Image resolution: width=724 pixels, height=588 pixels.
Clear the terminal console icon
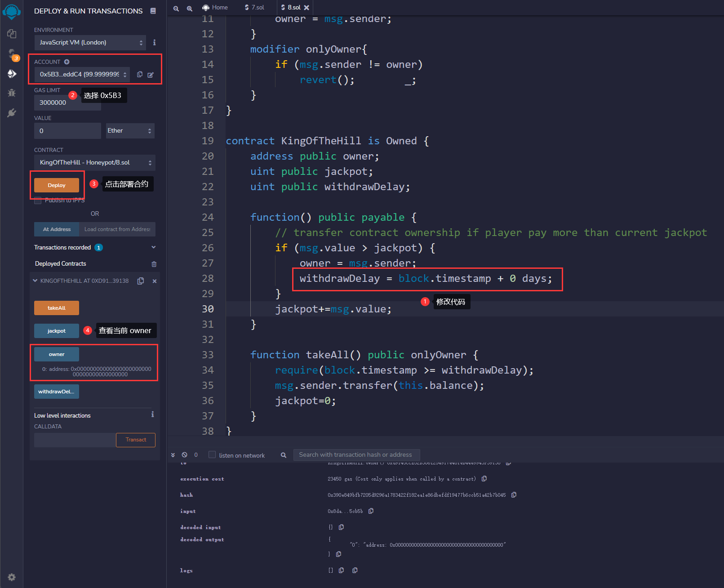[x=184, y=455]
